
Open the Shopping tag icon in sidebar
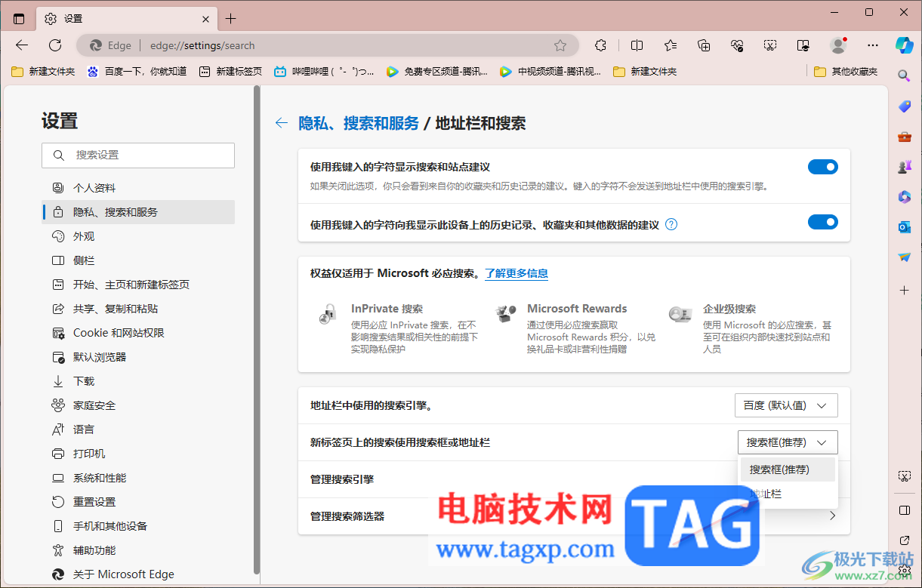(905, 106)
